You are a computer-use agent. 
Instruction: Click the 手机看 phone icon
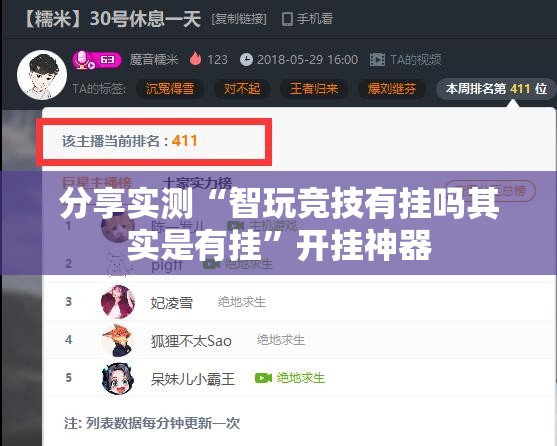click(x=287, y=19)
